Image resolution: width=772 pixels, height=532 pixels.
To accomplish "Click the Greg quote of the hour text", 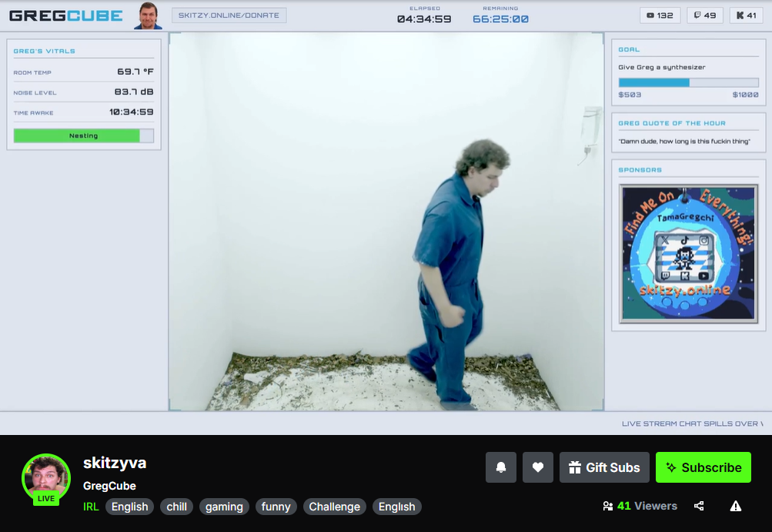I will pyautogui.click(x=684, y=142).
